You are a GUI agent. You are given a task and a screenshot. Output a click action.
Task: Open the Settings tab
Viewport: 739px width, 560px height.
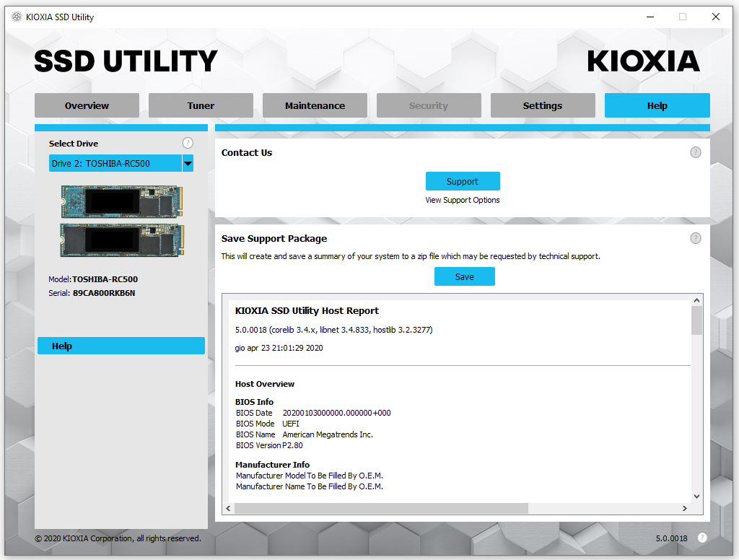tap(543, 105)
